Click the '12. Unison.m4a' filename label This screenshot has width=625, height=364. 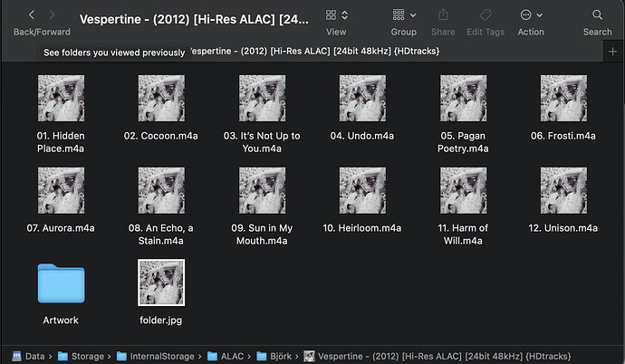tap(562, 228)
